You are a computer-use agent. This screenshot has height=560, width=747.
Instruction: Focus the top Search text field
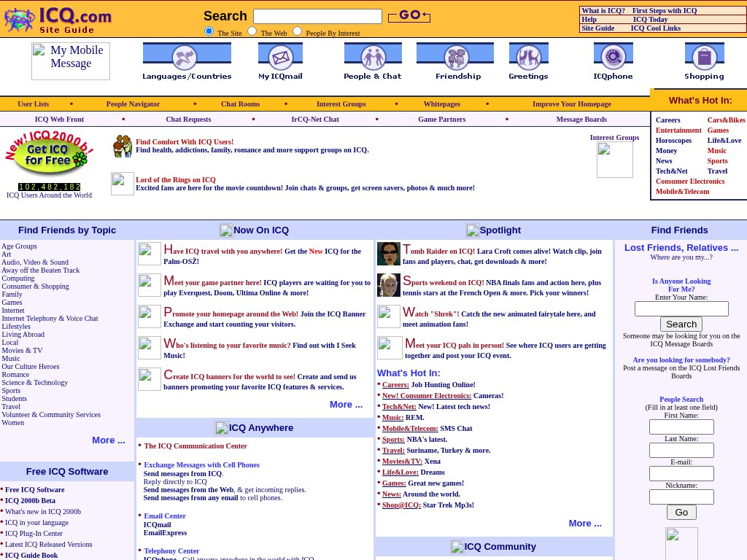[318, 16]
